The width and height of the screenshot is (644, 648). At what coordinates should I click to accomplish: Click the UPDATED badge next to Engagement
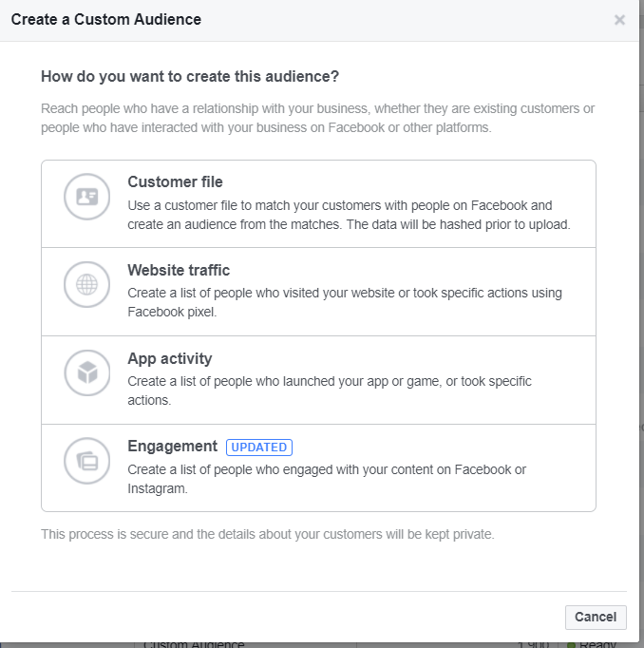click(258, 447)
